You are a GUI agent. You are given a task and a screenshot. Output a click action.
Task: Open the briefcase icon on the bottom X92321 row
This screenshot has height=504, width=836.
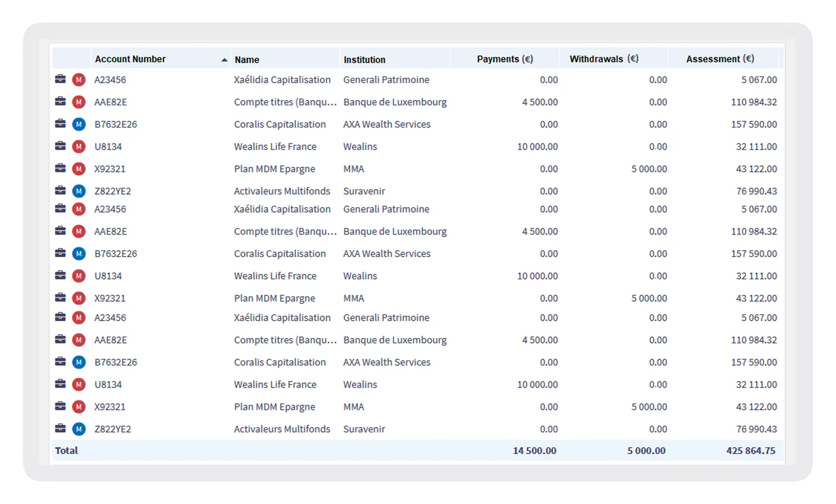pyautogui.click(x=60, y=406)
